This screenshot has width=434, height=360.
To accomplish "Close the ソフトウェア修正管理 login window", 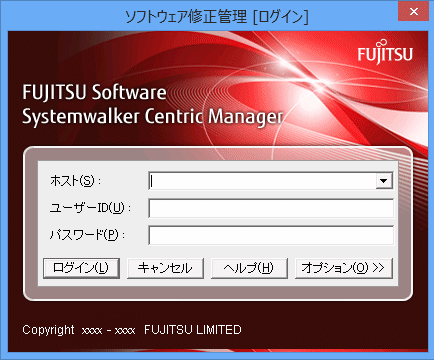I will coord(414,11).
